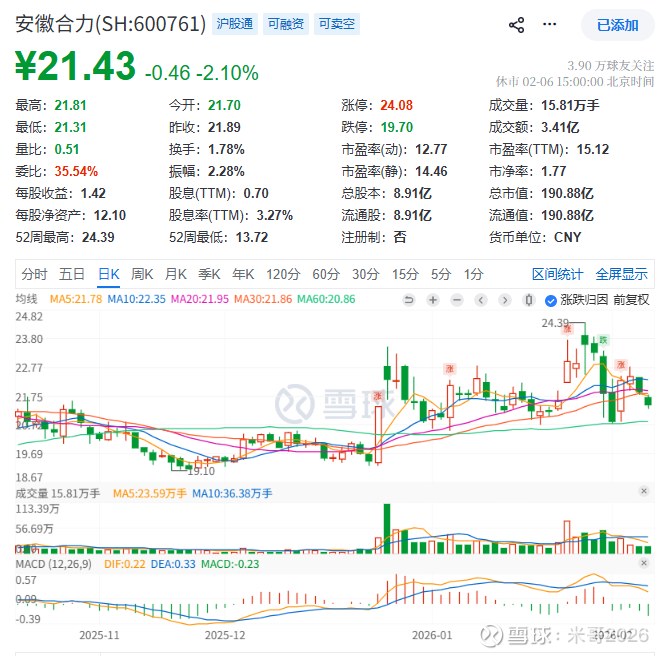Click the MACD (12,26,9) label
The width and height of the screenshot is (668, 656).
click(54, 564)
